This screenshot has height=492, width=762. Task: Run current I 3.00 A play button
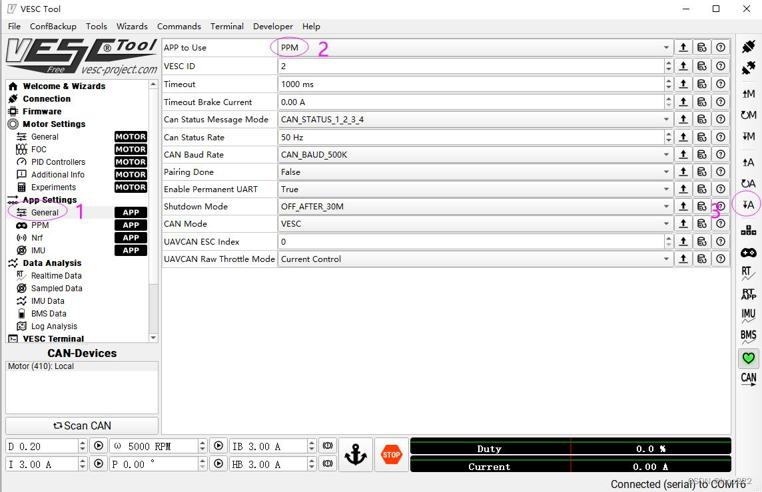pyautogui.click(x=98, y=464)
